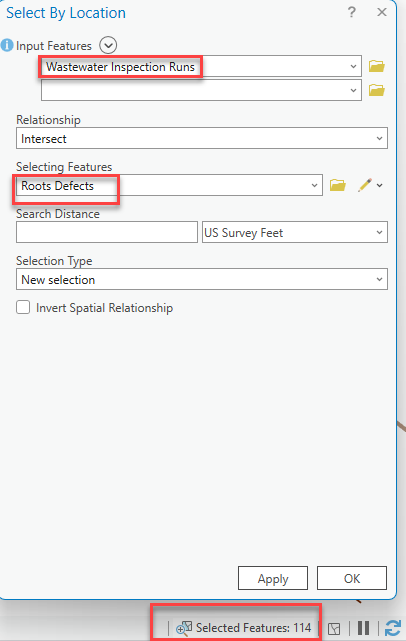Enable Invert Spatial Relationship checkbox
This screenshot has width=406, height=641.
(23, 307)
